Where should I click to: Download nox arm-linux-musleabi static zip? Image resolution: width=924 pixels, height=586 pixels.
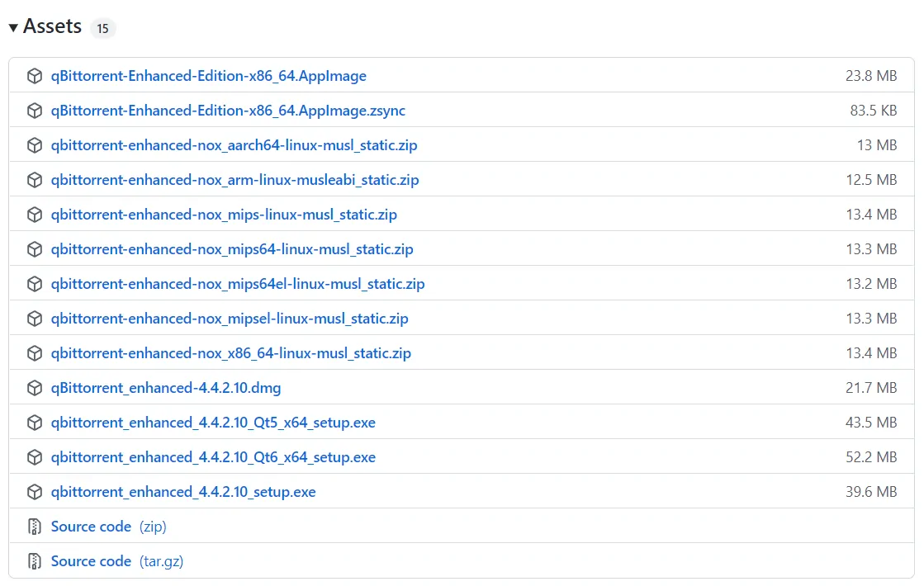(x=235, y=180)
